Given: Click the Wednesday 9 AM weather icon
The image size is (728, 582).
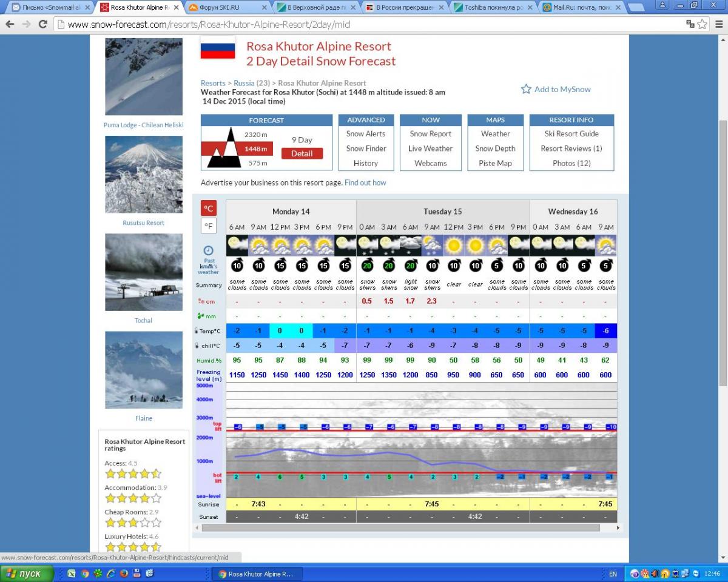Looking at the screenshot, I should [606, 245].
